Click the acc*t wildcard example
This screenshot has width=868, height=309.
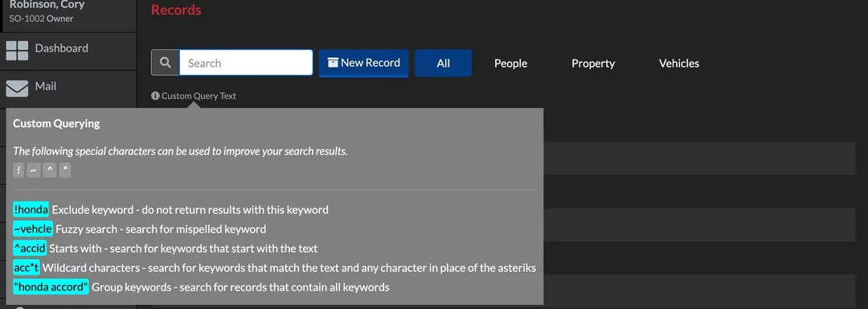click(27, 268)
